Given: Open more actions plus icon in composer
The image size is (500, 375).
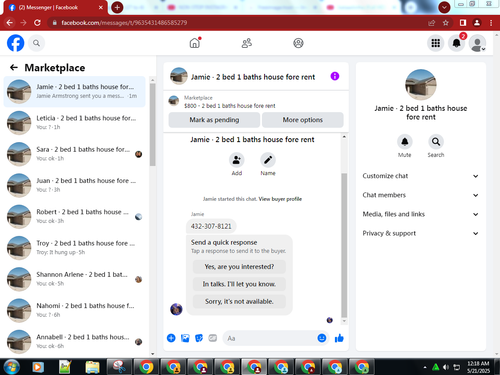Looking at the screenshot, I should (171, 338).
